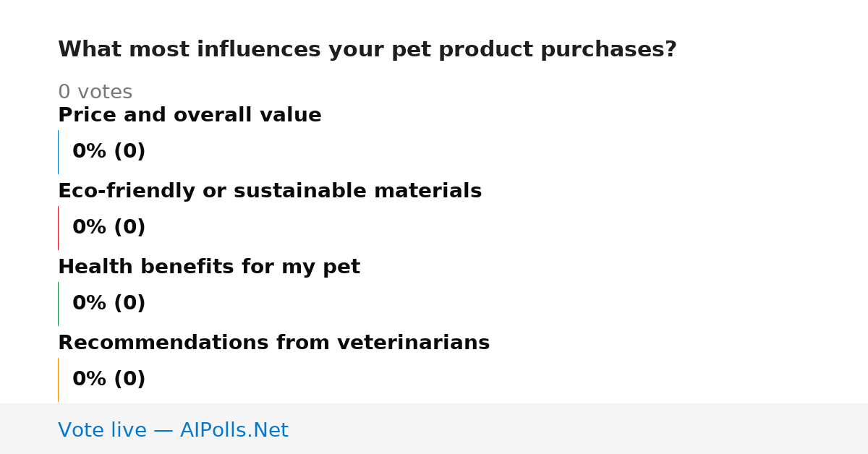The height and width of the screenshot is (454, 868).
Task: Click the poll question heading about pet purchases
Action: click(367, 49)
